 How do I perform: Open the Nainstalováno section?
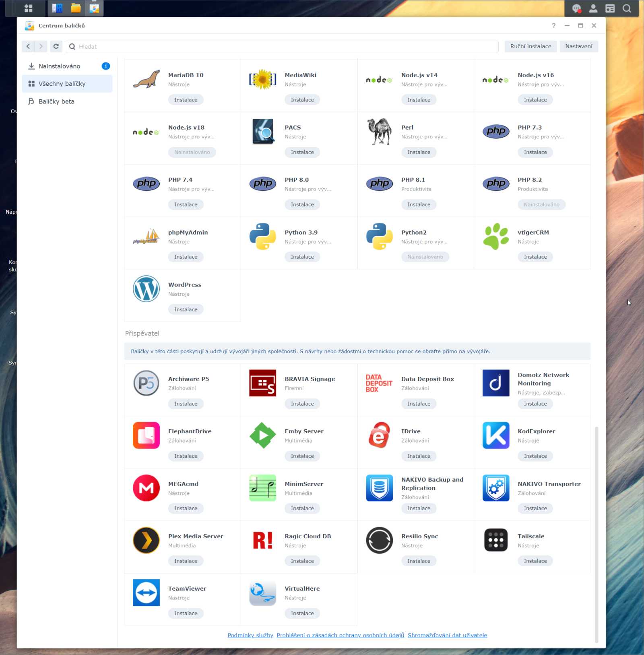pos(67,66)
